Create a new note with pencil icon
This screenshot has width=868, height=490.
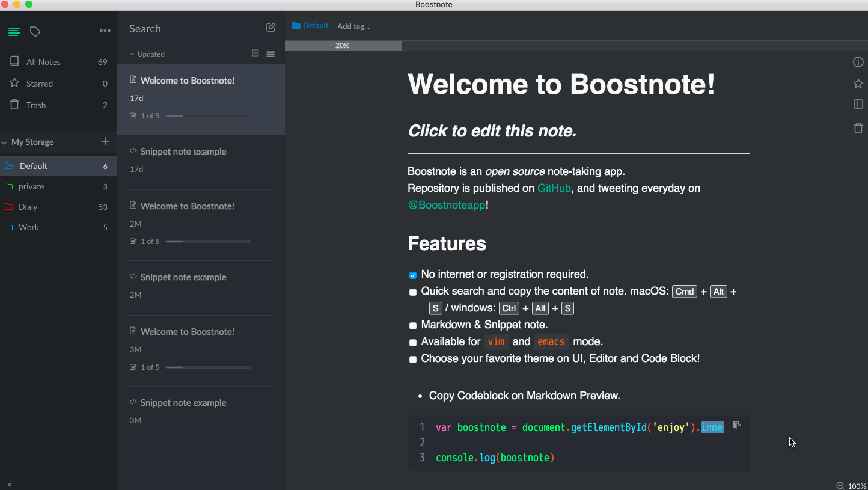pos(271,28)
